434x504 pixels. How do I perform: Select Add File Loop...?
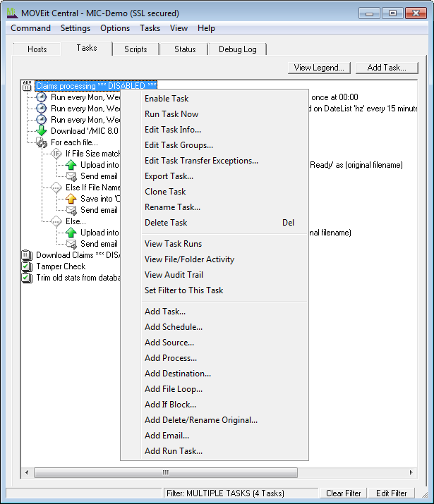[215, 389]
